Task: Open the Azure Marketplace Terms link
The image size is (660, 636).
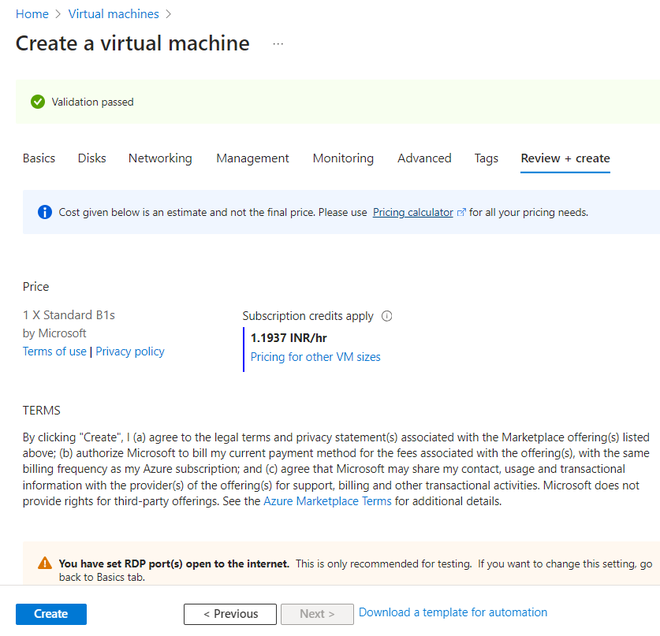Action: point(327,501)
